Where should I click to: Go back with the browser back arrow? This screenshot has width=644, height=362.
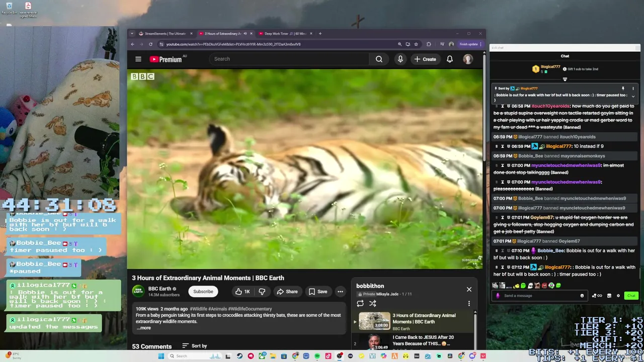click(x=132, y=44)
